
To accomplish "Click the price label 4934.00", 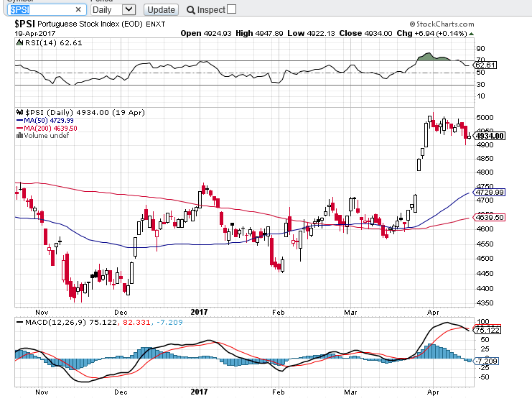I will [489, 136].
